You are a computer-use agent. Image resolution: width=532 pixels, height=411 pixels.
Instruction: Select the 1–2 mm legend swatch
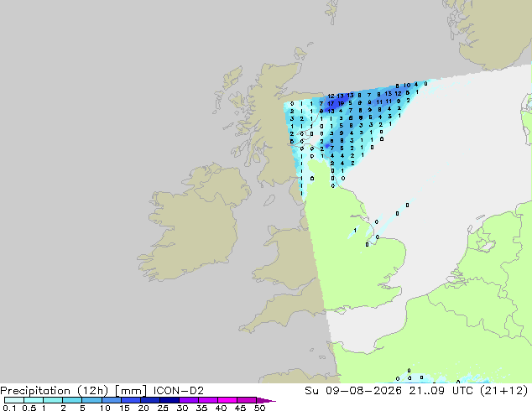point(53,400)
